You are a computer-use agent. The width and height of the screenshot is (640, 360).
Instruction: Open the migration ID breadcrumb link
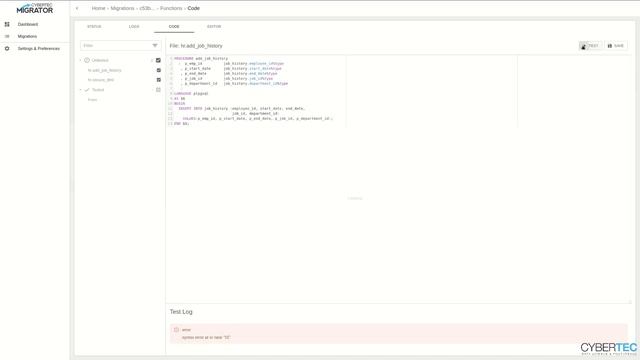point(147,8)
